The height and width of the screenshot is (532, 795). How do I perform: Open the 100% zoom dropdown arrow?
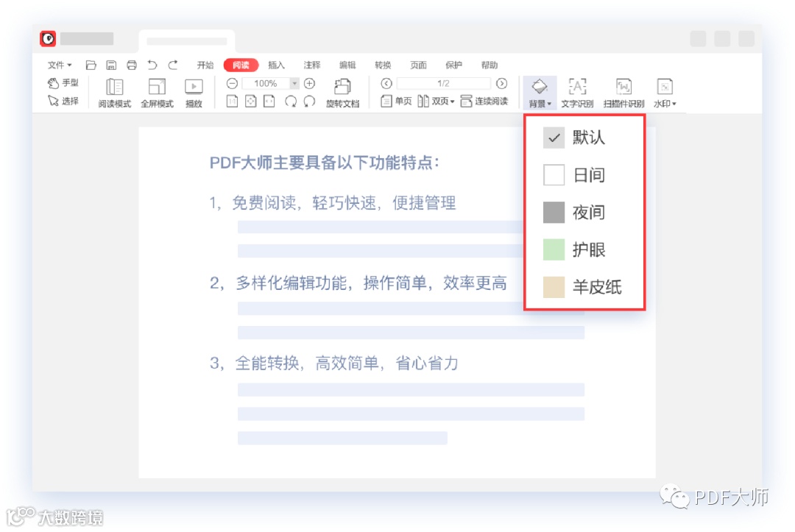point(294,83)
